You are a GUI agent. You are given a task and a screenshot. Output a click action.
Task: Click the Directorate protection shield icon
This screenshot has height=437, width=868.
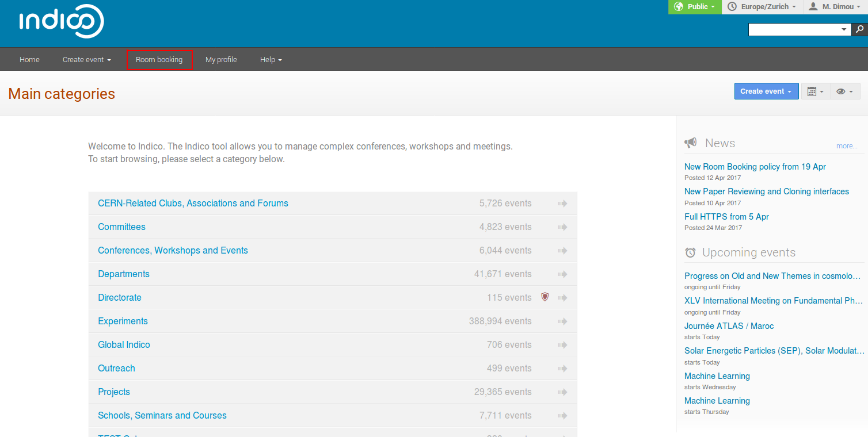tap(545, 297)
